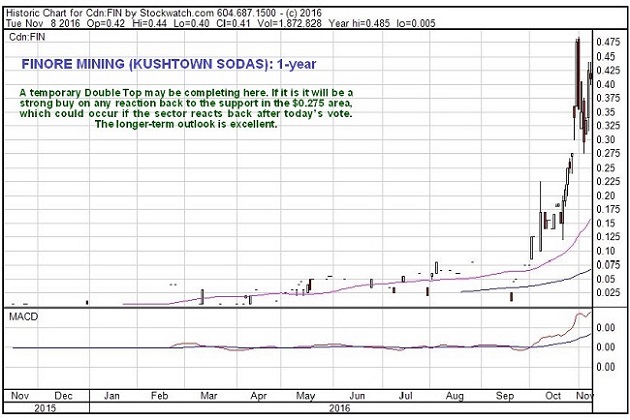630x420 pixels.
Task: Click the 'Oct' month label
Action: pos(553,396)
